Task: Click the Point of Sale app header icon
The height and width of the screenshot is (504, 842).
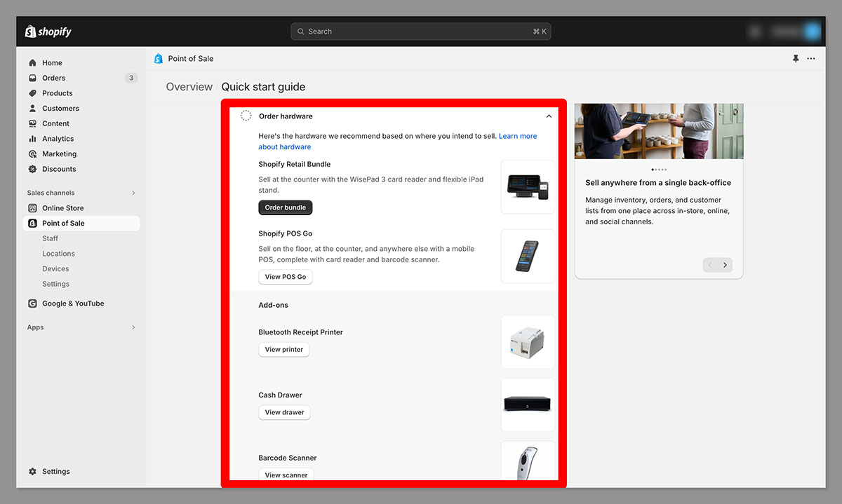Action: [x=159, y=59]
